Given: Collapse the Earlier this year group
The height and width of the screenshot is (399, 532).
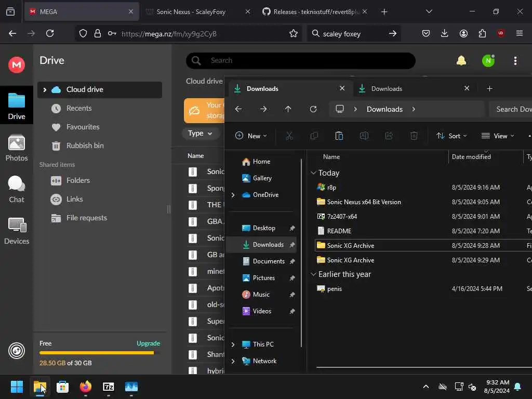Looking at the screenshot, I should point(313,274).
